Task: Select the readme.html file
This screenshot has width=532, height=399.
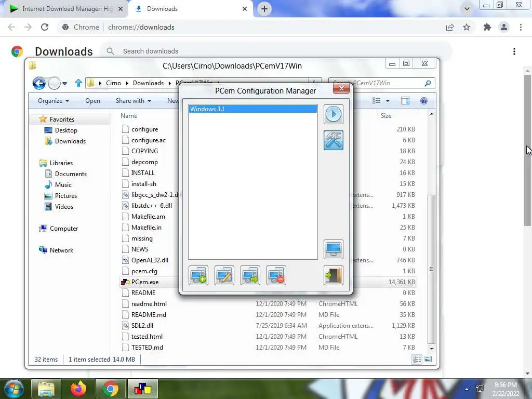Action: [x=149, y=303]
